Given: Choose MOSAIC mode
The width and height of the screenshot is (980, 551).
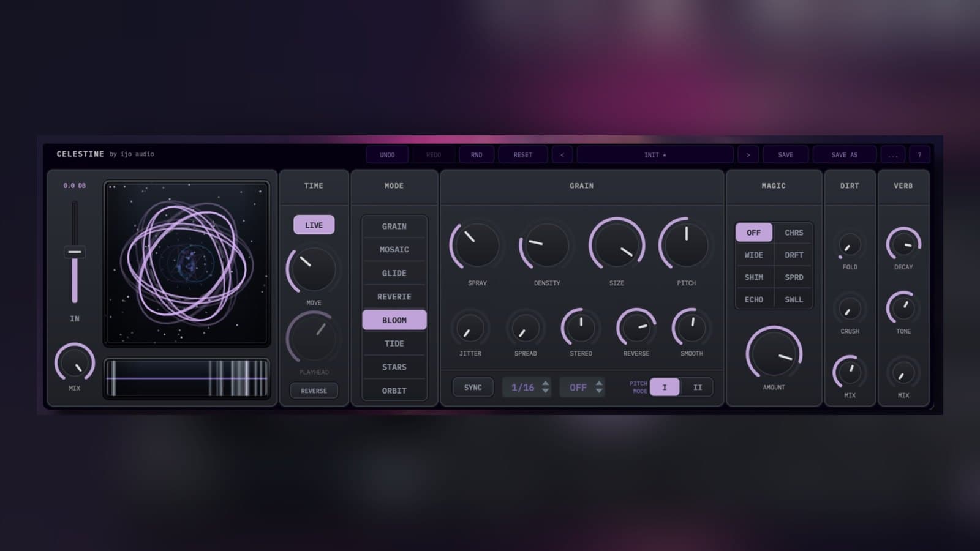Looking at the screenshot, I should click(394, 250).
